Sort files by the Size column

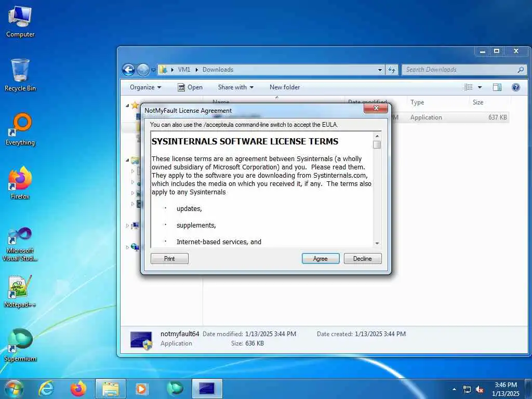point(490,102)
